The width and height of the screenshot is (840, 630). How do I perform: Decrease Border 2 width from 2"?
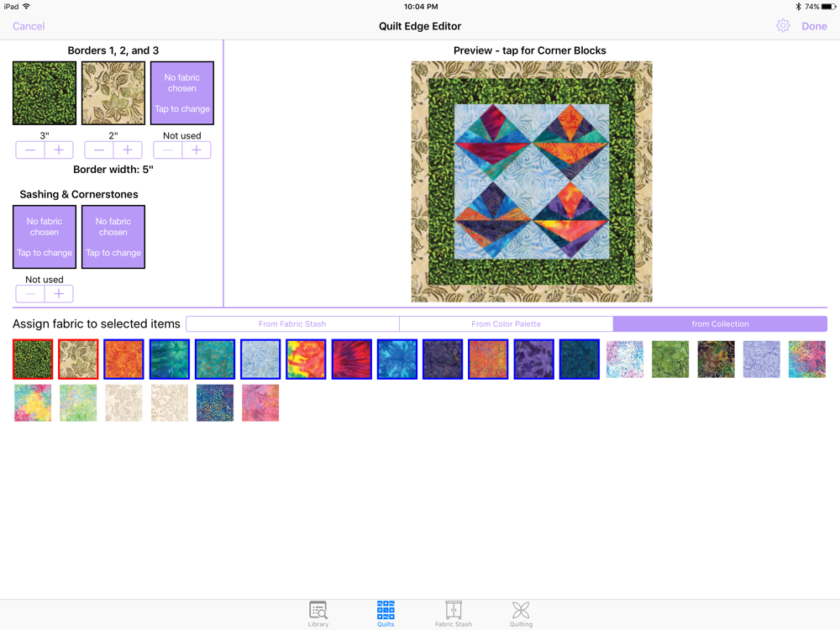(99, 150)
